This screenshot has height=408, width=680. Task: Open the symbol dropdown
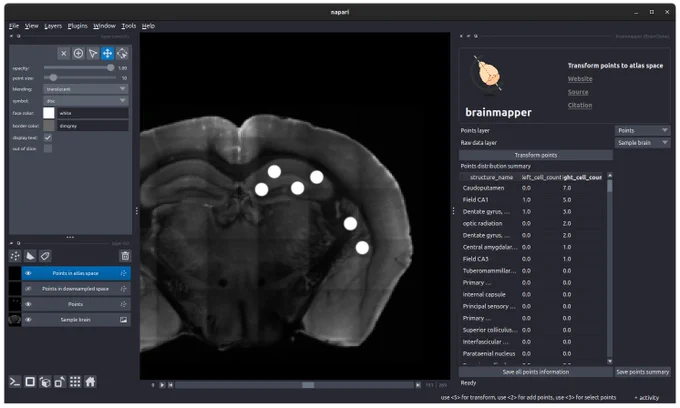point(86,101)
